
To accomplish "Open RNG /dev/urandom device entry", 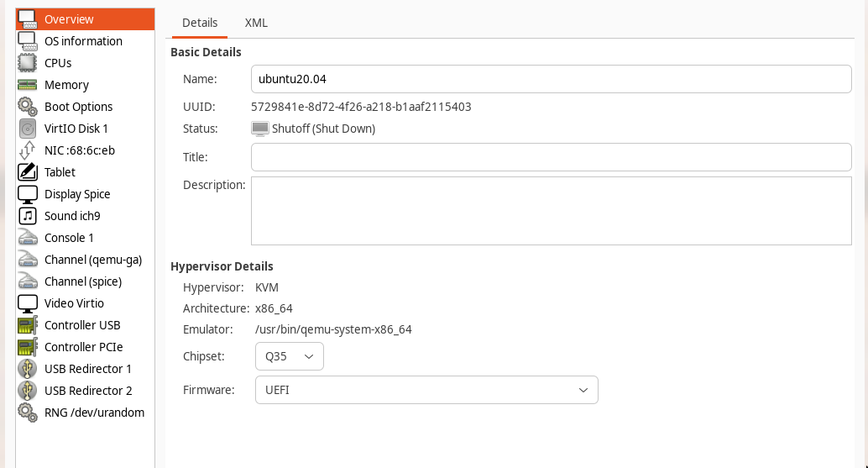I will [x=94, y=413].
